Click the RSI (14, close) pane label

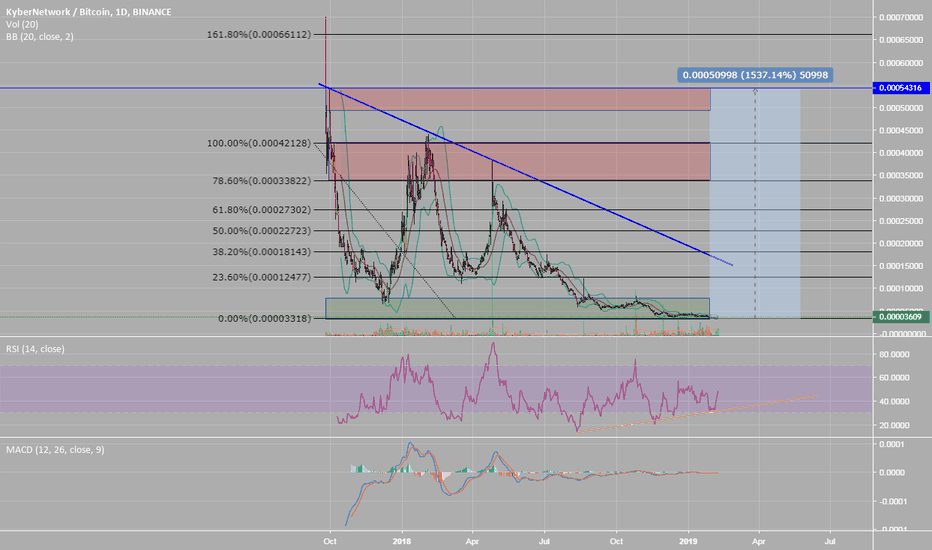[35, 349]
